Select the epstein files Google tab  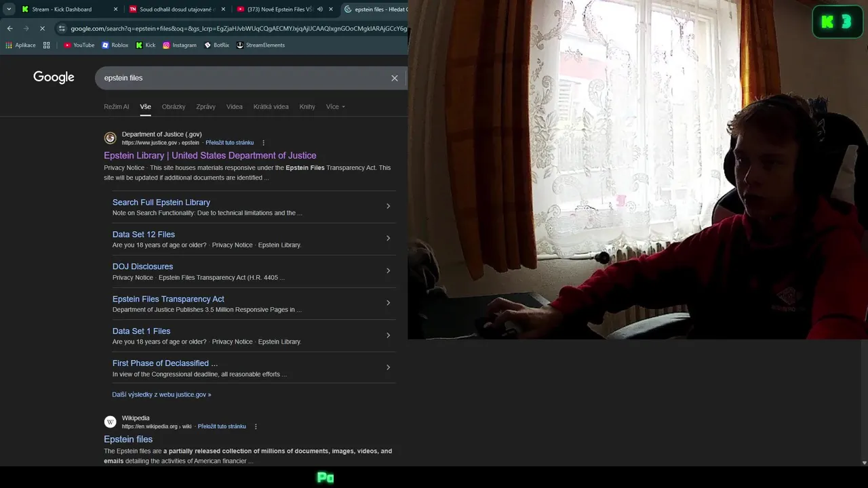pyautogui.click(x=374, y=9)
